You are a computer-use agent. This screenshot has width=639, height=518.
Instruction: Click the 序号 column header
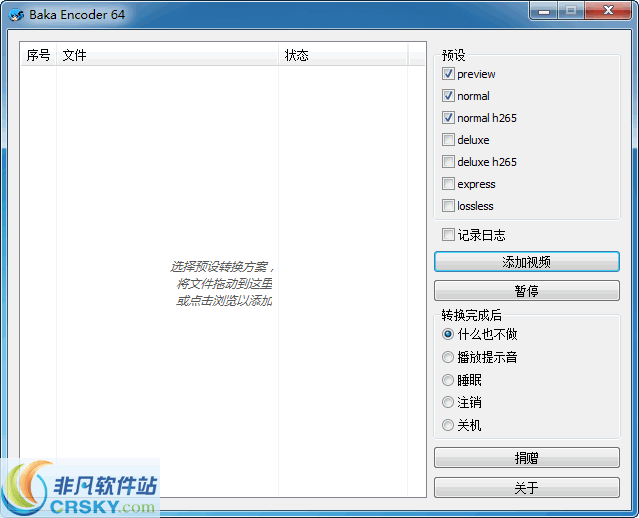(38, 55)
